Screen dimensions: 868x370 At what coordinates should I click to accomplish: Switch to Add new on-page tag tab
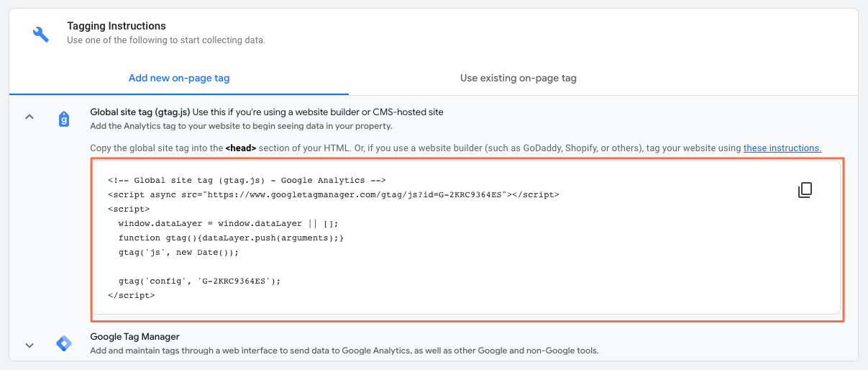(179, 78)
